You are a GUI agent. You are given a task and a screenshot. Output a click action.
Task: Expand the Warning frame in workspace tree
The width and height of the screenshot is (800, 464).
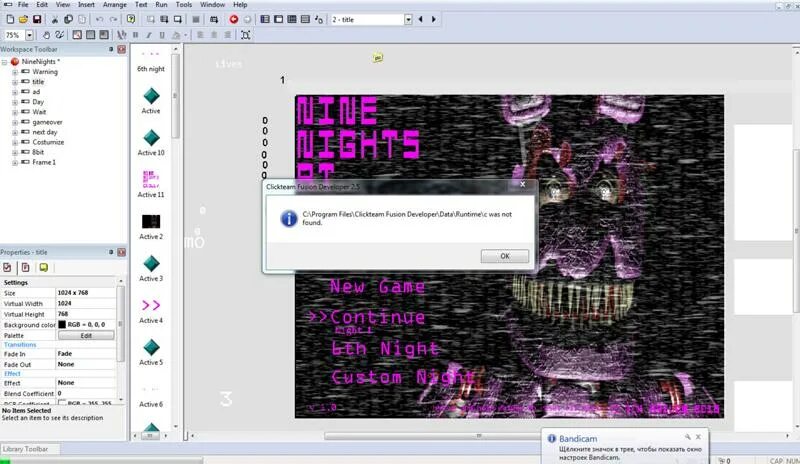tap(15, 72)
